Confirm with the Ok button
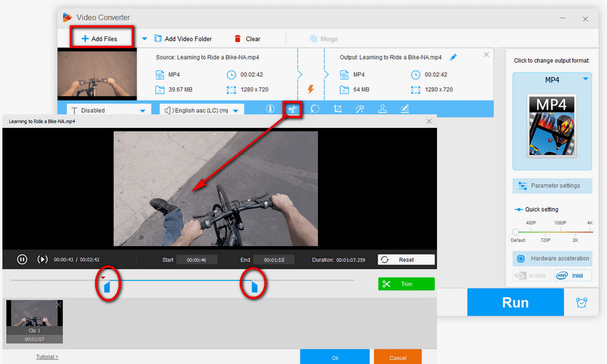This screenshot has width=607, height=364. [x=335, y=357]
